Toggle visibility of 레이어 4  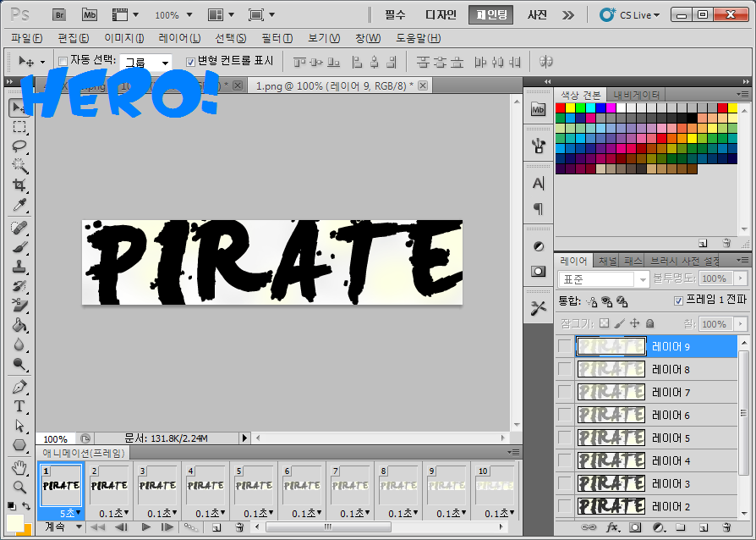pyautogui.click(x=564, y=460)
